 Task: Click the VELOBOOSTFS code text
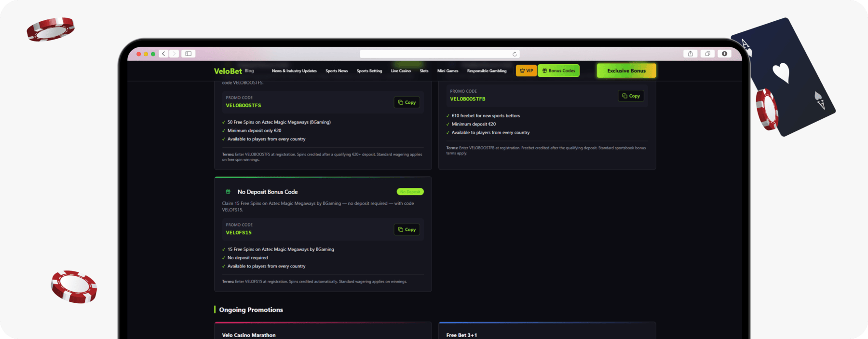[x=244, y=105]
